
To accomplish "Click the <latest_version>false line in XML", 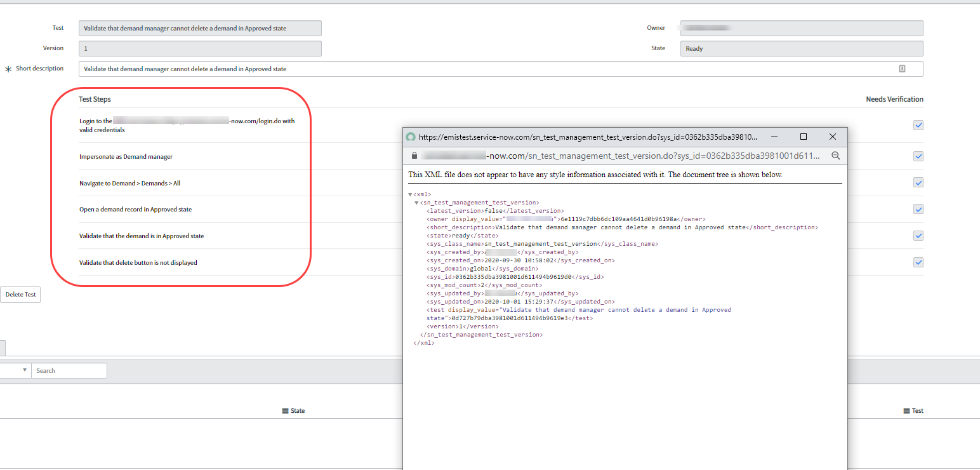I will pos(495,211).
